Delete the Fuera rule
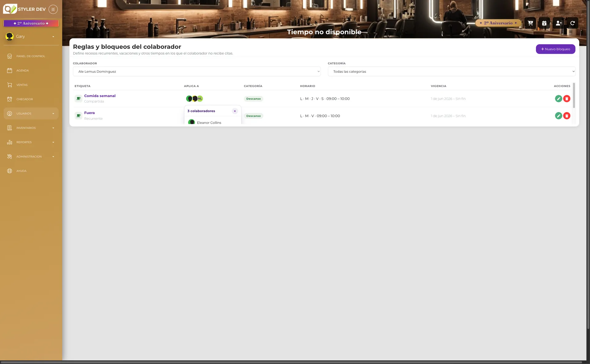Viewport: 590px width, 364px height. coord(567,116)
